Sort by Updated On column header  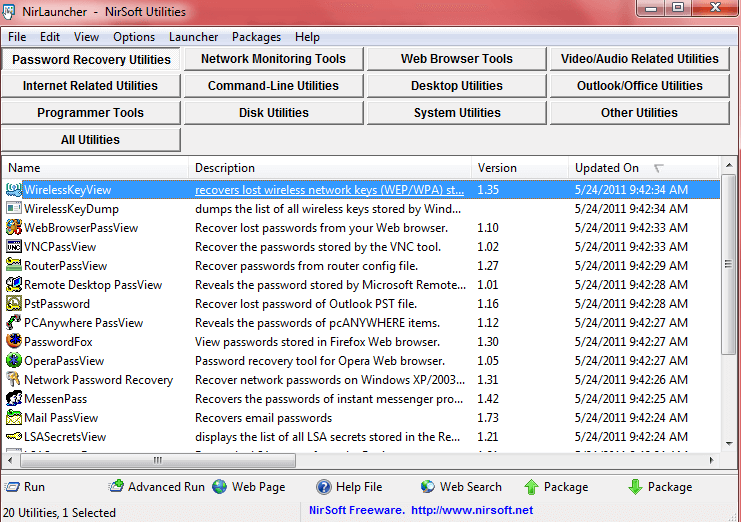(644, 168)
